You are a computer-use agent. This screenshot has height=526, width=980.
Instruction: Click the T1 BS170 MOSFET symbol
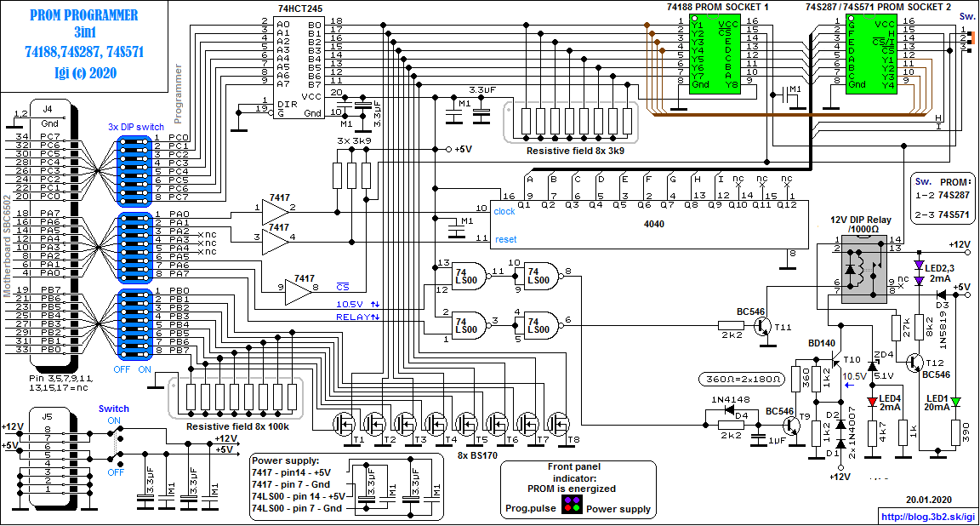[x=345, y=424]
